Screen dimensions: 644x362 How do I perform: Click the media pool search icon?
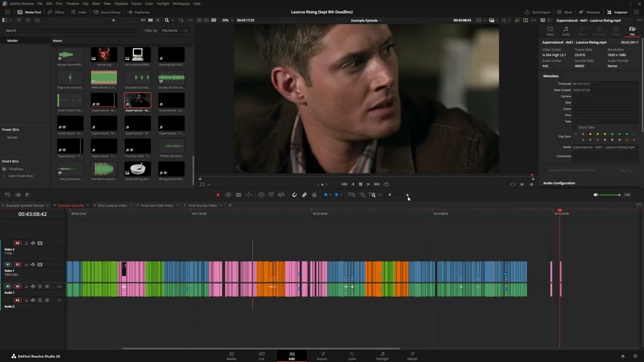pos(167,20)
